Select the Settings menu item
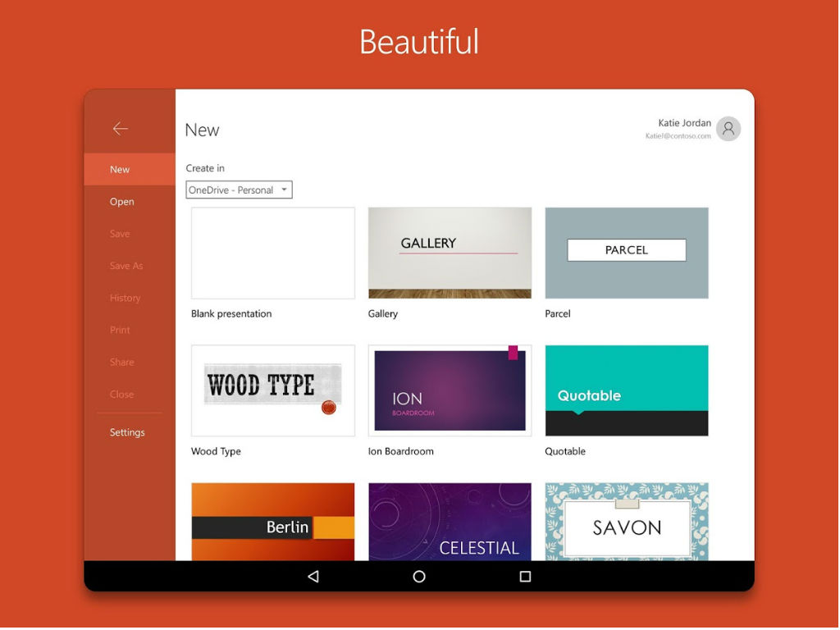 (127, 432)
